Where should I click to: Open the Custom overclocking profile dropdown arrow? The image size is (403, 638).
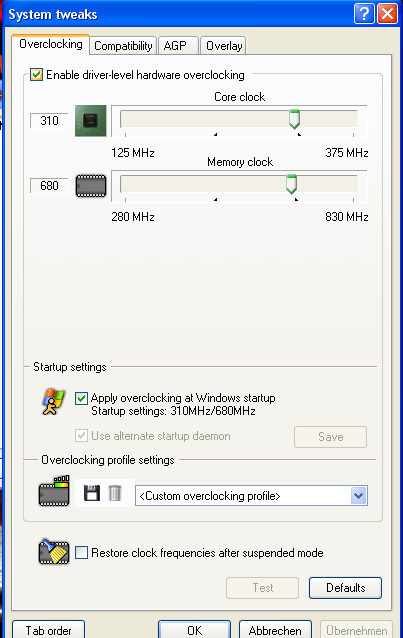coord(358,496)
